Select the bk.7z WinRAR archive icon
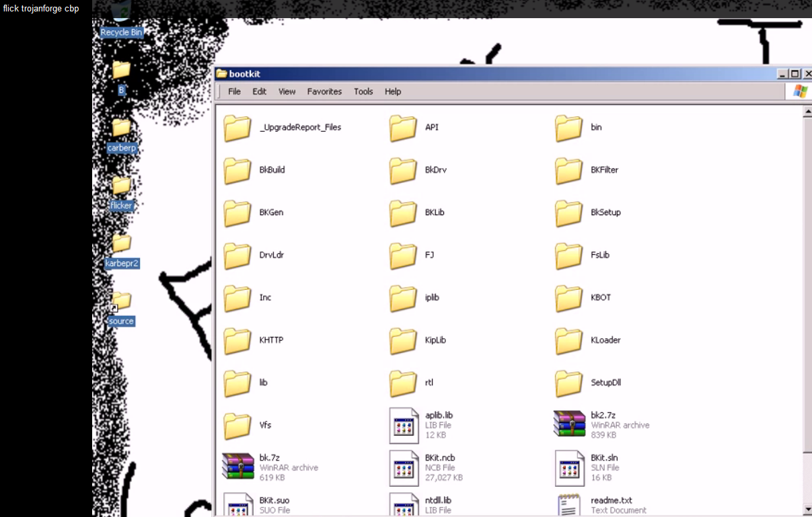The width and height of the screenshot is (812, 517). tap(237, 467)
